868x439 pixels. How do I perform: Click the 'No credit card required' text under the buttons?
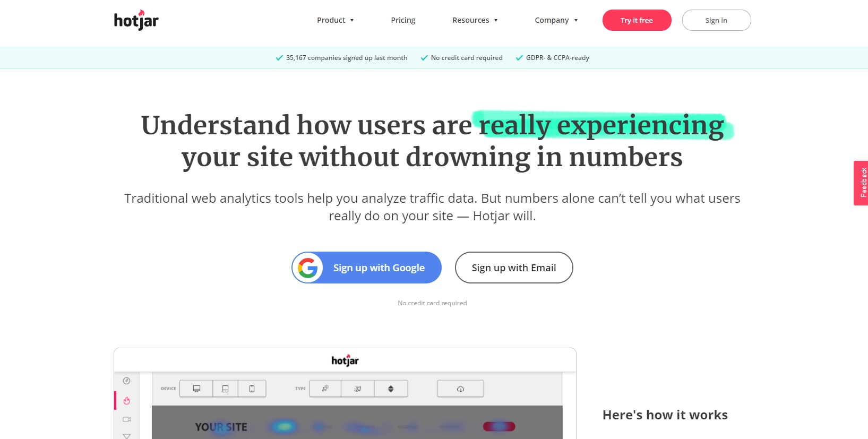432,303
